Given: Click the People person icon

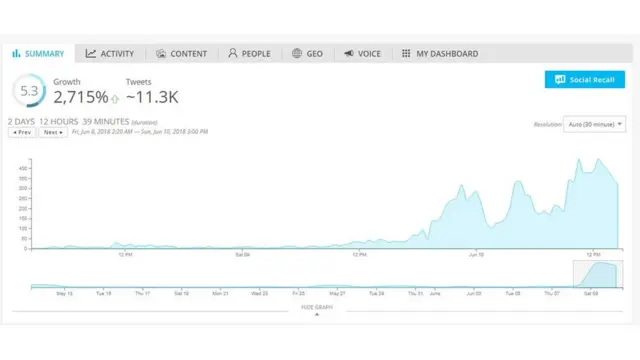Looking at the screenshot, I should pos(233,53).
